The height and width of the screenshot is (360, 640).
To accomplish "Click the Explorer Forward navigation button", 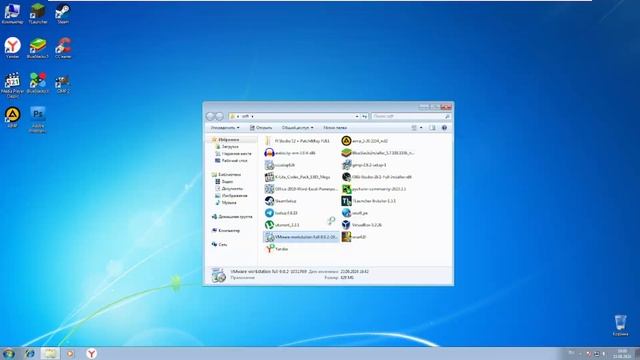I will coord(220,116).
